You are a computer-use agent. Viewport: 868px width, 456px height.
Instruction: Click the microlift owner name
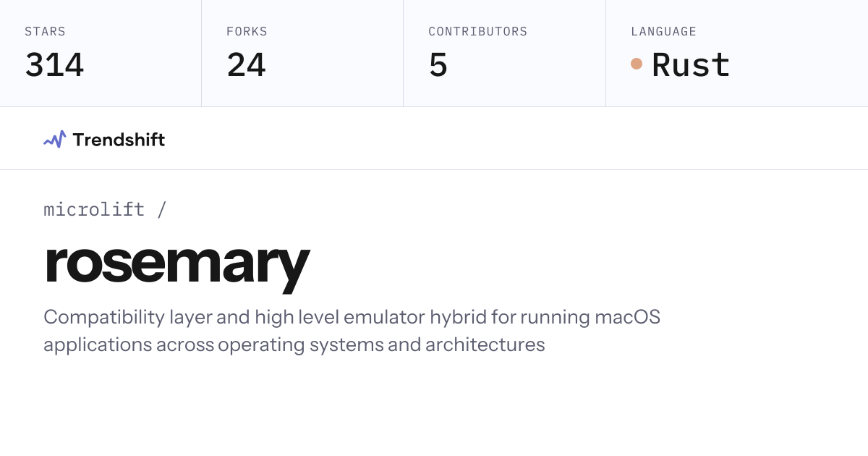click(x=94, y=209)
